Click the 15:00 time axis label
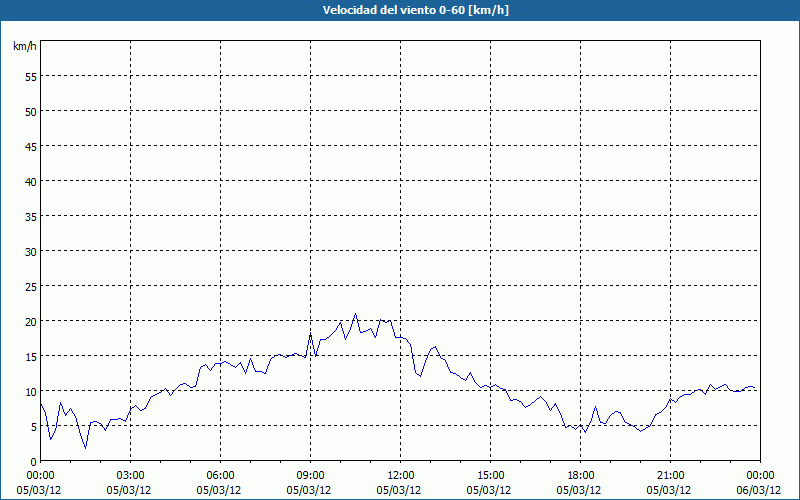The height and width of the screenshot is (500, 800). tap(490, 476)
